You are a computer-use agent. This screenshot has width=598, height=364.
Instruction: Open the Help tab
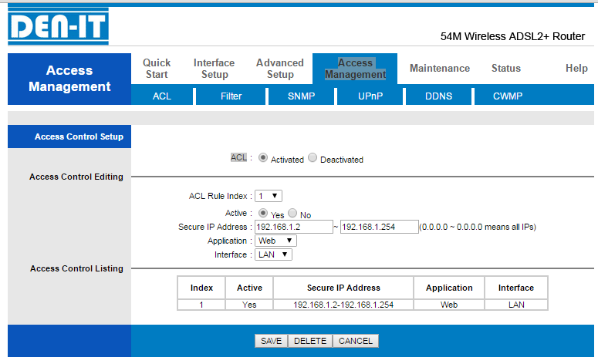pos(576,69)
